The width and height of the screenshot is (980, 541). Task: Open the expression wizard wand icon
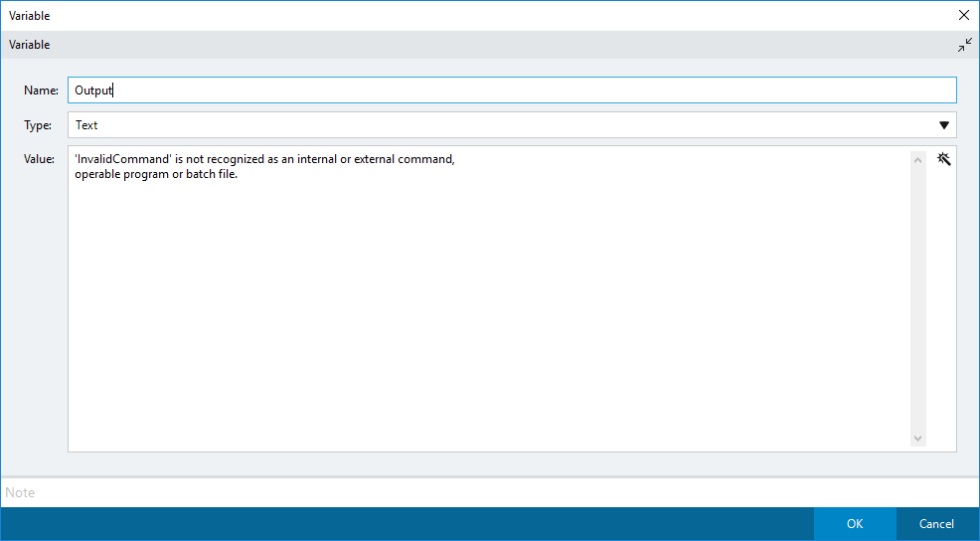coord(943,159)
